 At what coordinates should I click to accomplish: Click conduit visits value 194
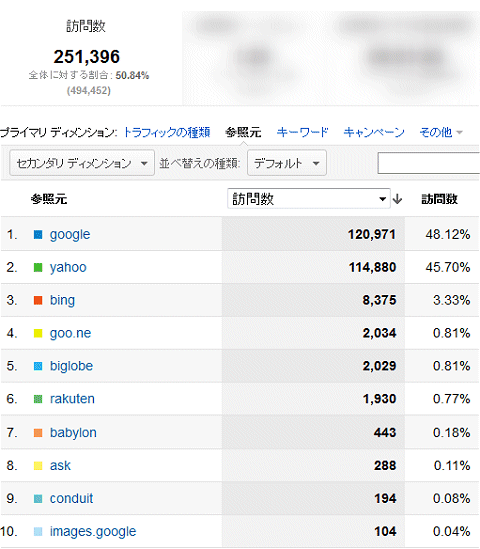[385, 499]
